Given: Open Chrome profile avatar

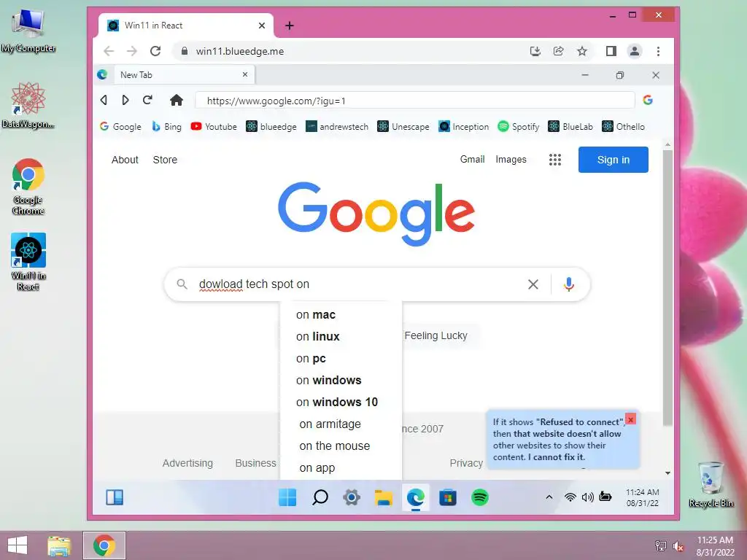Looking at the screenshot, I should (x=634, y=51).
